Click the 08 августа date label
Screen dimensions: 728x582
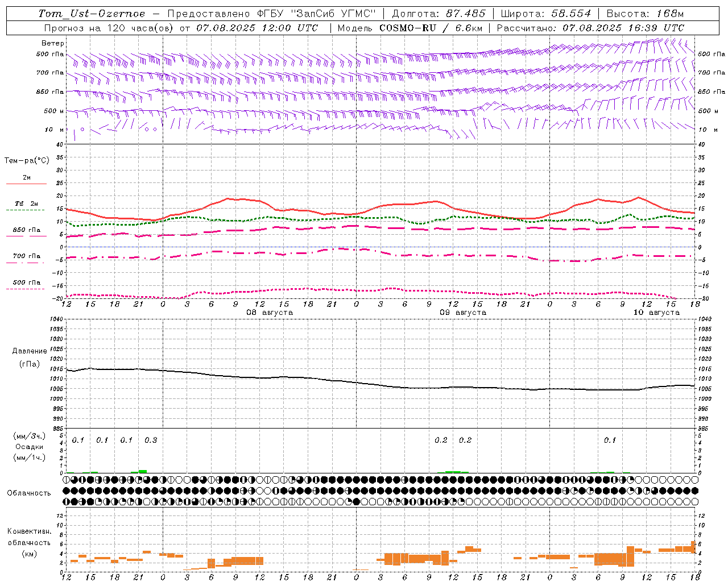(x=270, y=313)
